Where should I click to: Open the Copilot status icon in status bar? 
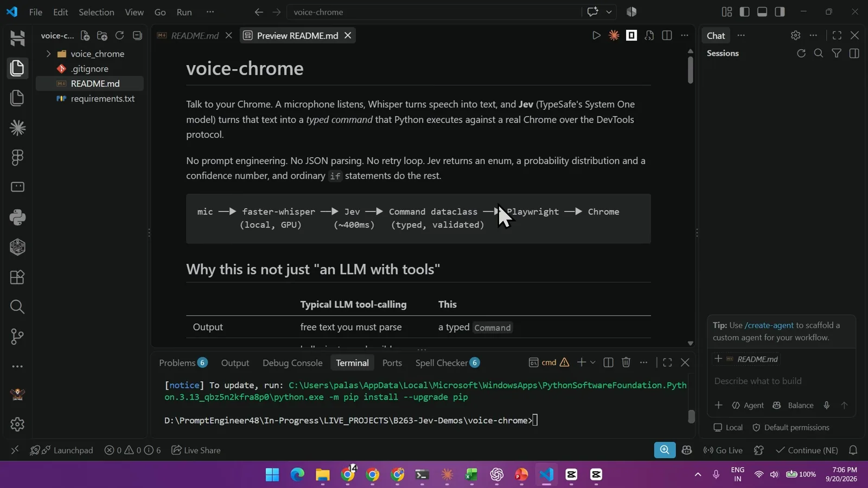tap(687, 450)
